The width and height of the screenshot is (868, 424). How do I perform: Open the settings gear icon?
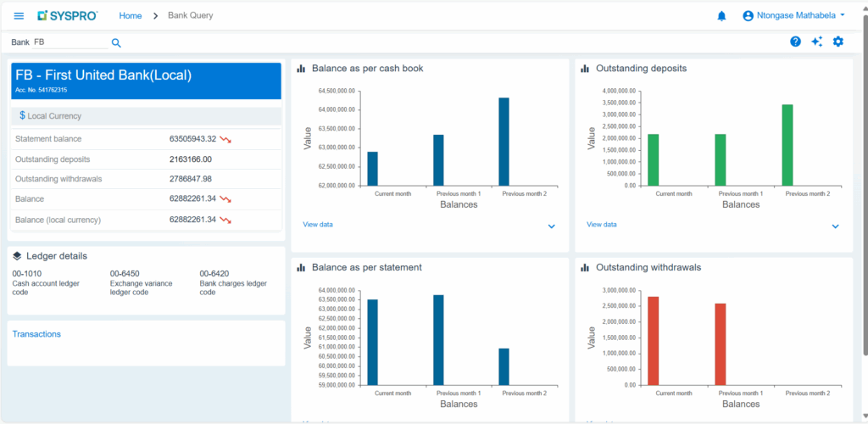837,42
